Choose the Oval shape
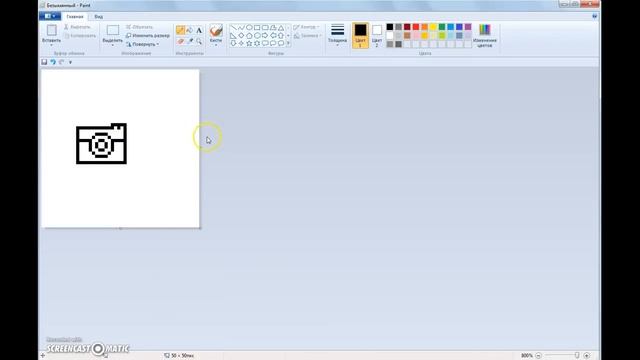Image resolution: width=640 pixels, height=360 pixels. coord(249,28)
